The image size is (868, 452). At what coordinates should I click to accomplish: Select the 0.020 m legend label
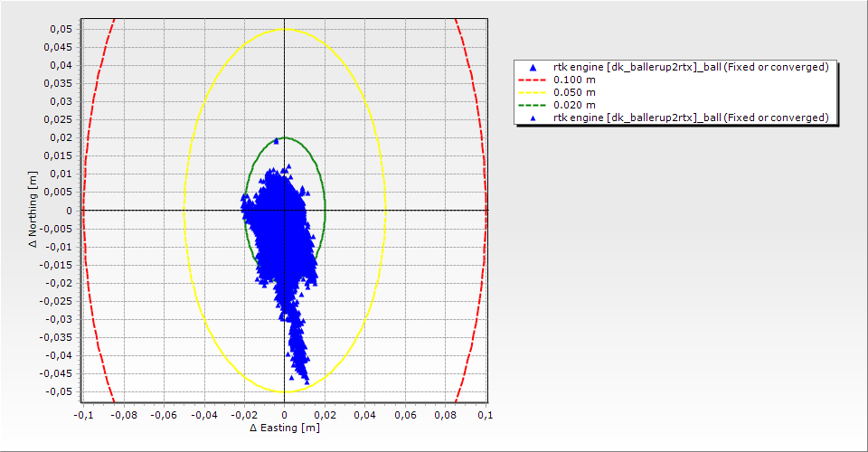pos(574,105)
